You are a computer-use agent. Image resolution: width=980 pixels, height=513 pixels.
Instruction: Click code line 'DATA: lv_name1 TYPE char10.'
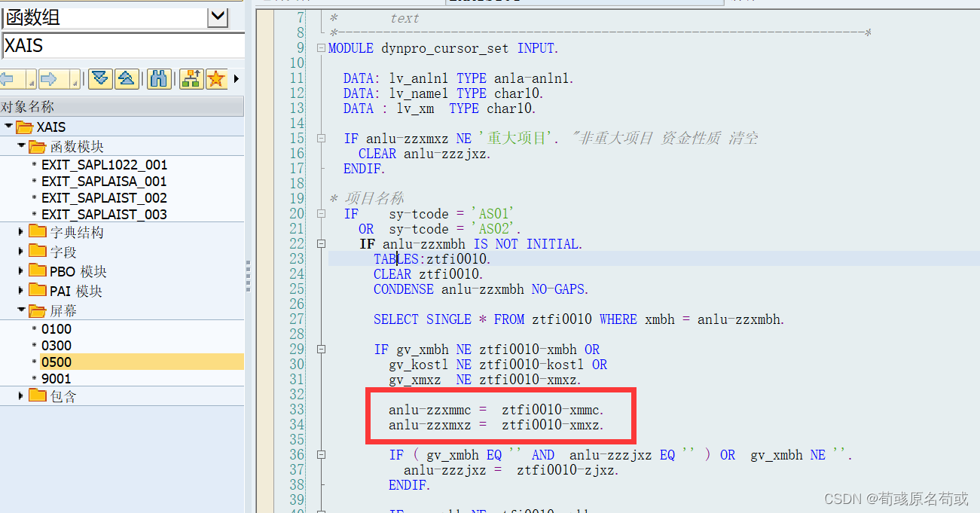(x=443, y=93)
